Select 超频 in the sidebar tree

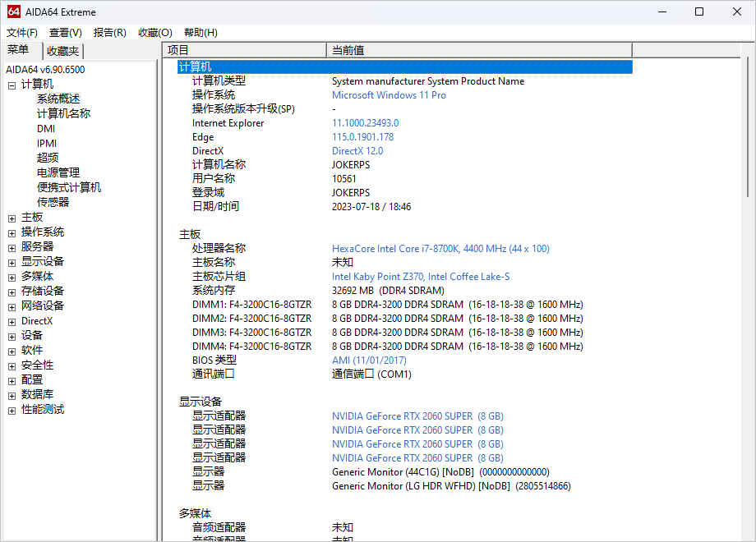click(x=48, y=158)
